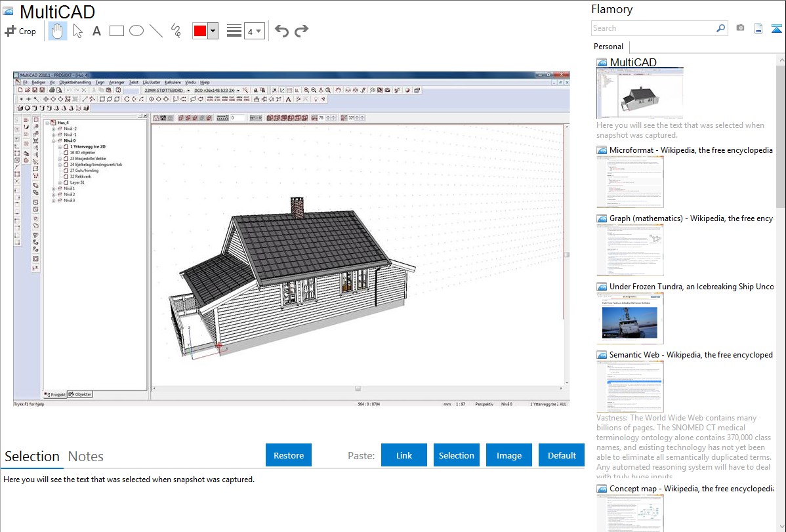Screen dimensions: 786x532
Task: Expand the Nivå -2 tree node
Action: point(53,129)
